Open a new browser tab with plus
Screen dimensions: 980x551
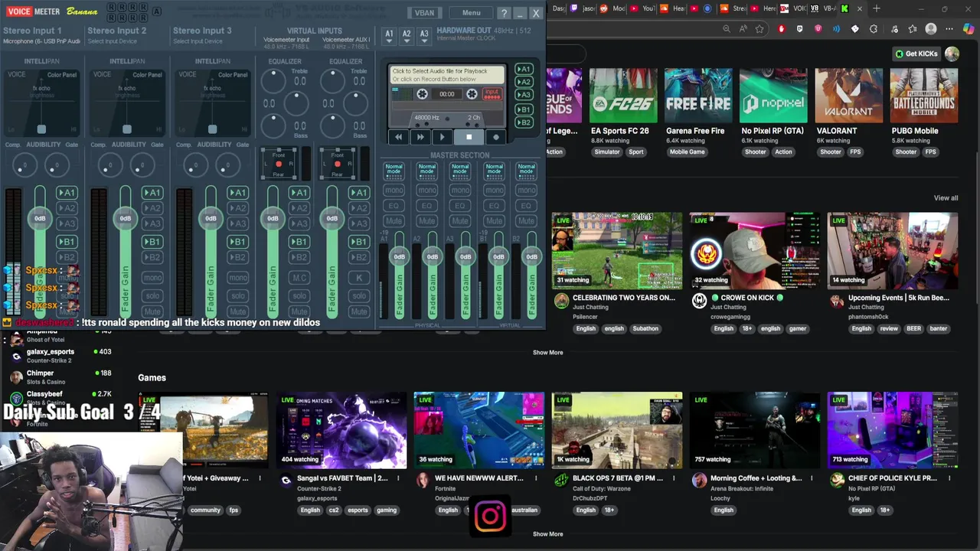[x=877, y=8]
